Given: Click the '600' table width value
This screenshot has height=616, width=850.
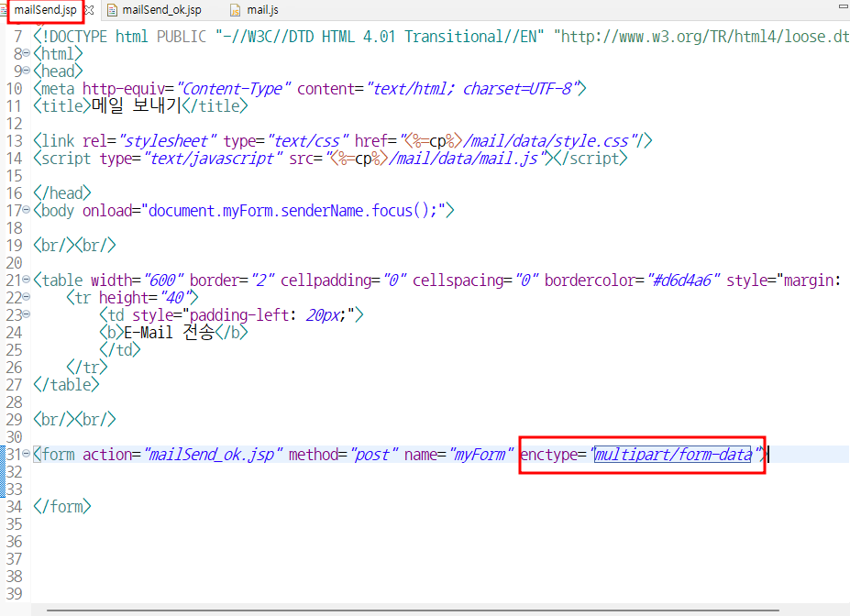Looking at the screenshot, I should pyautogui.click(x=162, y=280).
